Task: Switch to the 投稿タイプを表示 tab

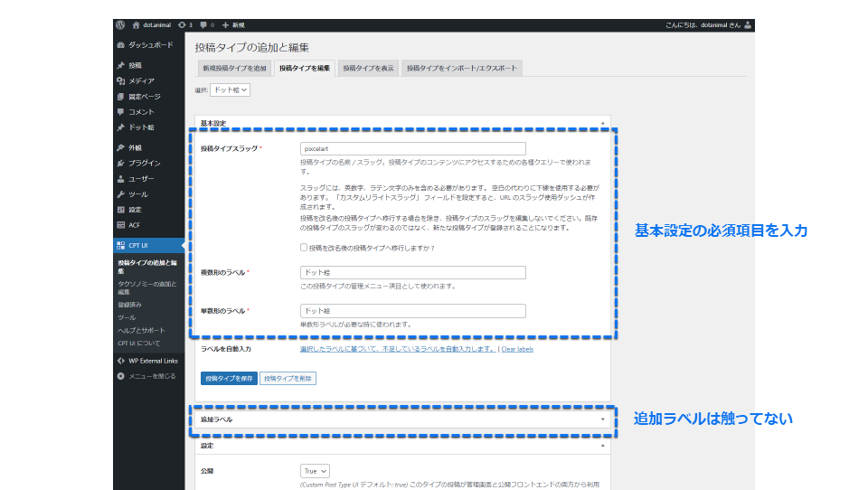Action: [368, 68]
